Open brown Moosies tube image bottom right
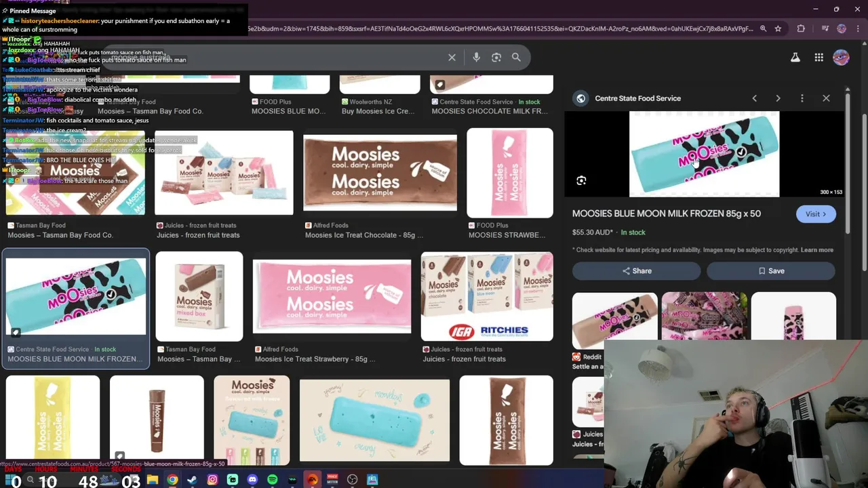 click(x=506, y=420)
